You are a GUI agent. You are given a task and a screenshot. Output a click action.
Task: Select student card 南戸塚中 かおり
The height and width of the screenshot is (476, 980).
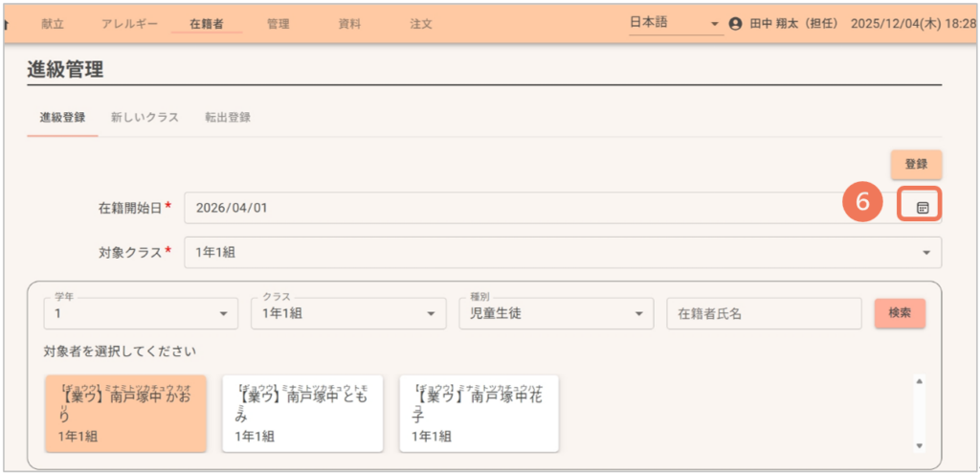[125, 413]
